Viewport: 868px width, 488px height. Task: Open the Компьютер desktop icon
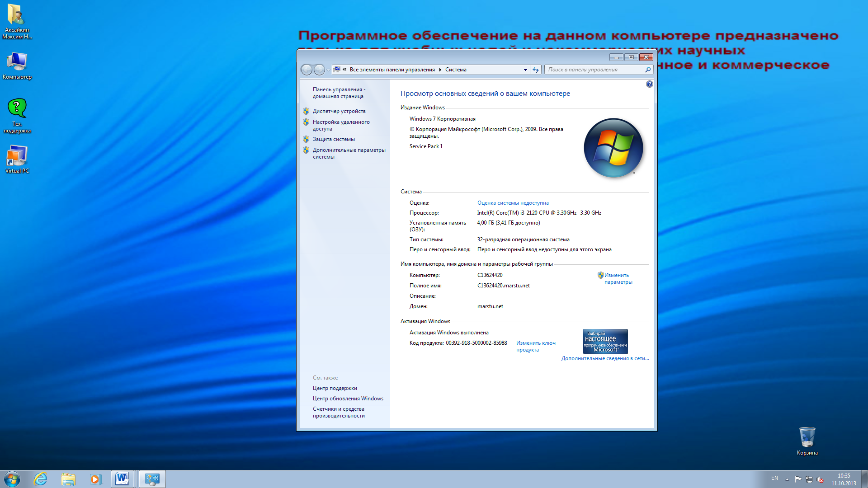pos(17,66)
